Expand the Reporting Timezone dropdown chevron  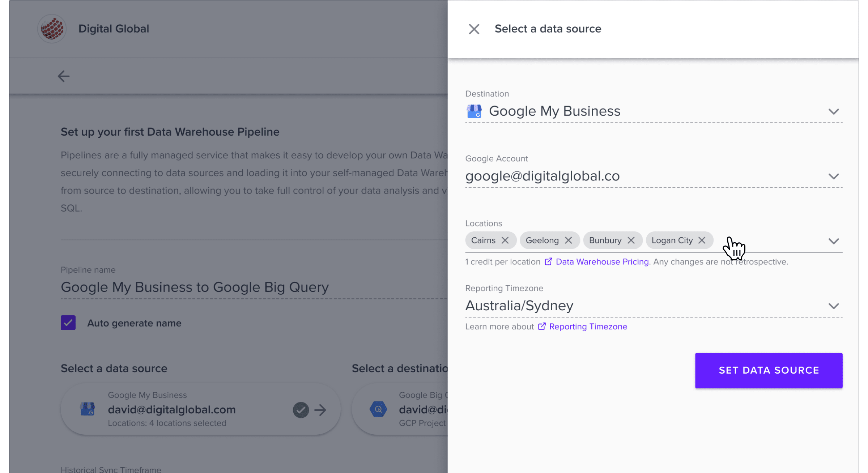pyautogui.click(x=834, y=306)
